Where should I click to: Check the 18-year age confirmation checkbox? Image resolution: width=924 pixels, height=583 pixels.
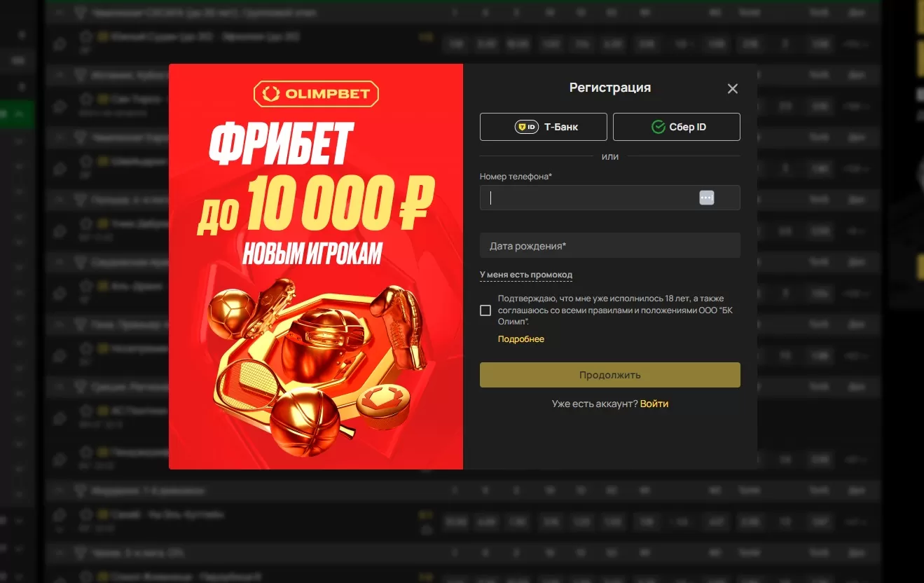(x=484, y=310)
